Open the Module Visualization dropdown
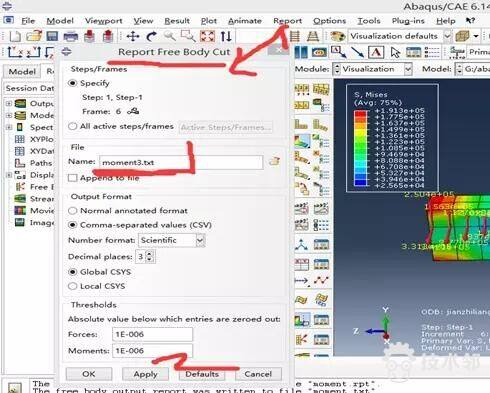 click(408, 69)
